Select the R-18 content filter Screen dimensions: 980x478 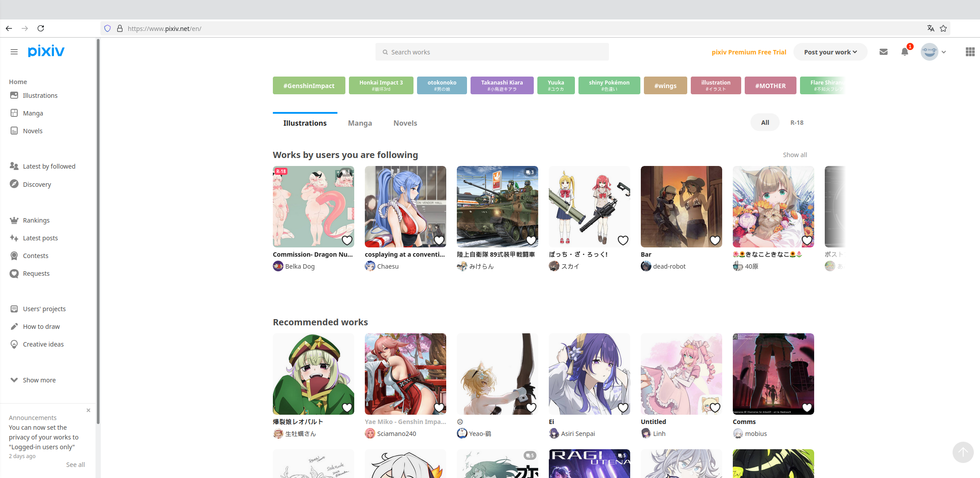click(x=797, y=123)
